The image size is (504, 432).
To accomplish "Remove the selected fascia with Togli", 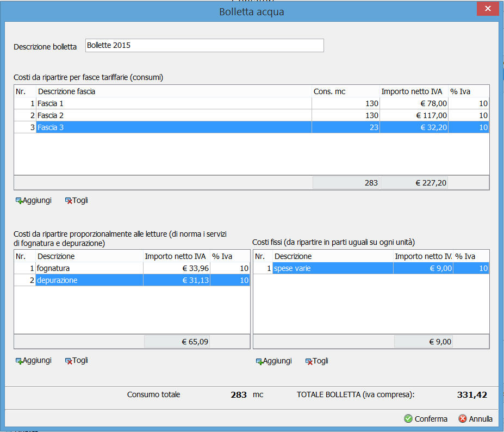I will pyautogui.click(x=77, y=200).
